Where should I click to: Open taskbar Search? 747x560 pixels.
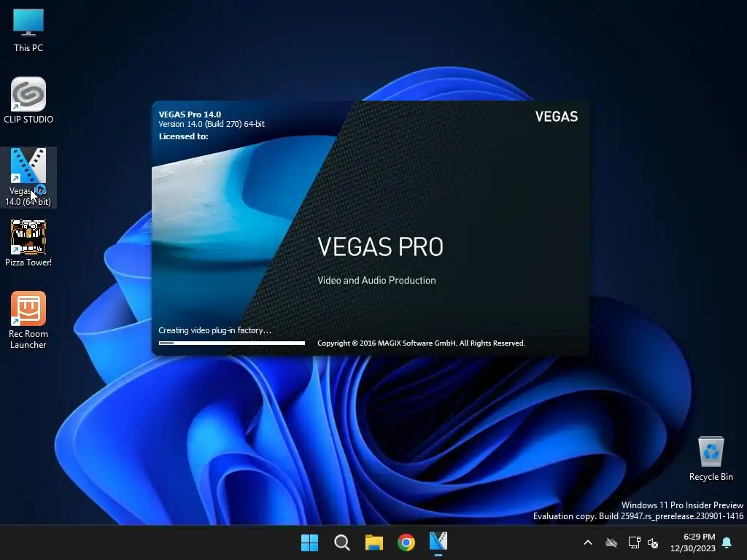[x=341, y=542]
